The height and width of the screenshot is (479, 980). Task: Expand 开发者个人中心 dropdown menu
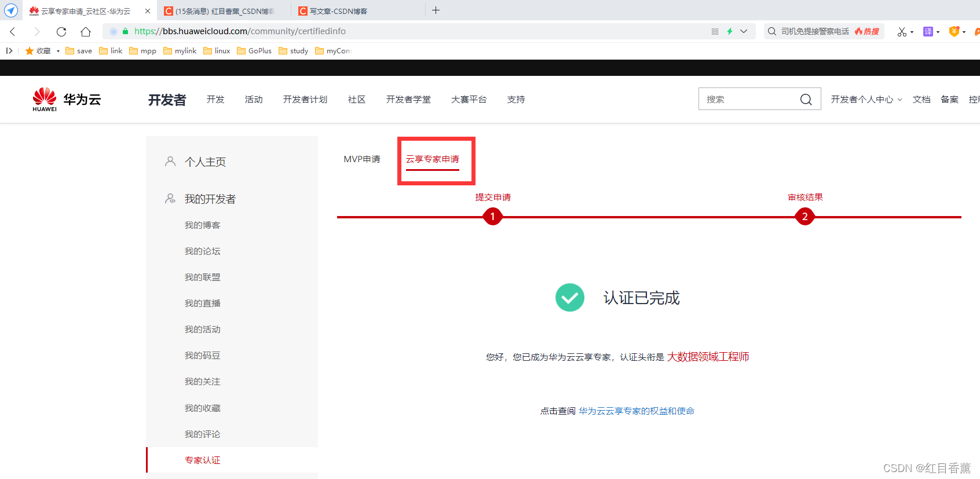[866, 100]
